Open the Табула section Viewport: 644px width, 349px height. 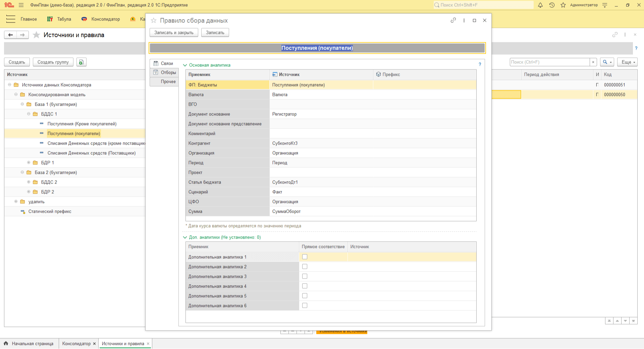coord(59,19)
